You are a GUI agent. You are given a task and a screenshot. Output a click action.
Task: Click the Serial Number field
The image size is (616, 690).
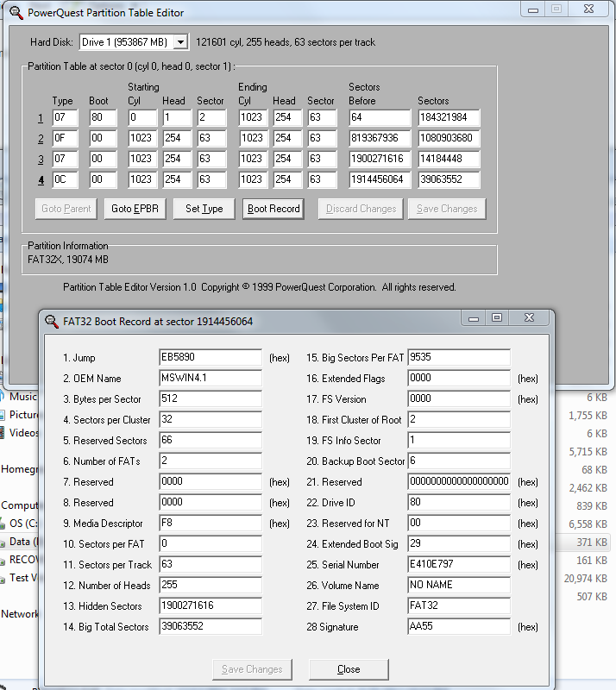pyautogui.click(x=458, y=565)
